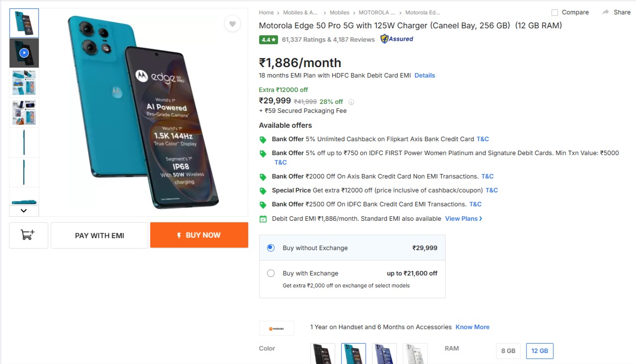Click the wishlist heart icon
The width and height of the screenshot is (636, 364).
[232, 23]
